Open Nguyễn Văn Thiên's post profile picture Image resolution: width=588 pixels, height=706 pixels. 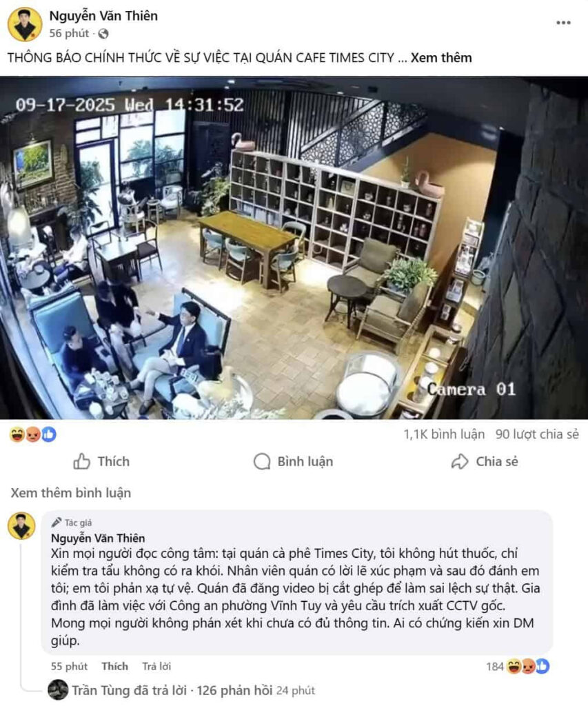[24, 24]
